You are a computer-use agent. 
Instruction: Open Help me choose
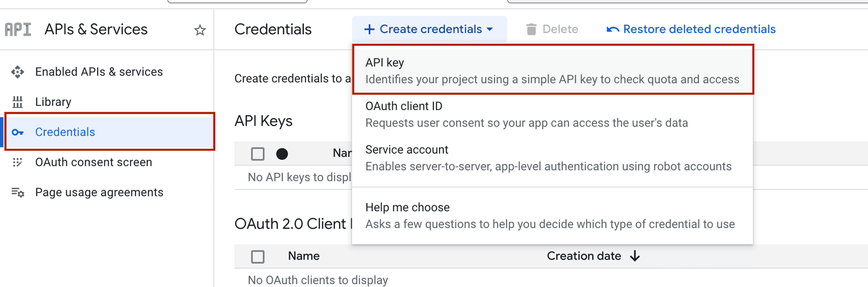point(407,207)
